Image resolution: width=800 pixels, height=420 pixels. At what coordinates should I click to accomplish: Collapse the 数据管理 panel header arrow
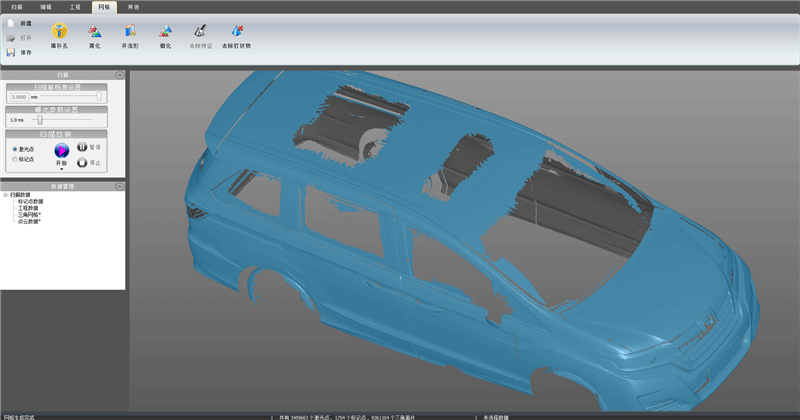119,186
